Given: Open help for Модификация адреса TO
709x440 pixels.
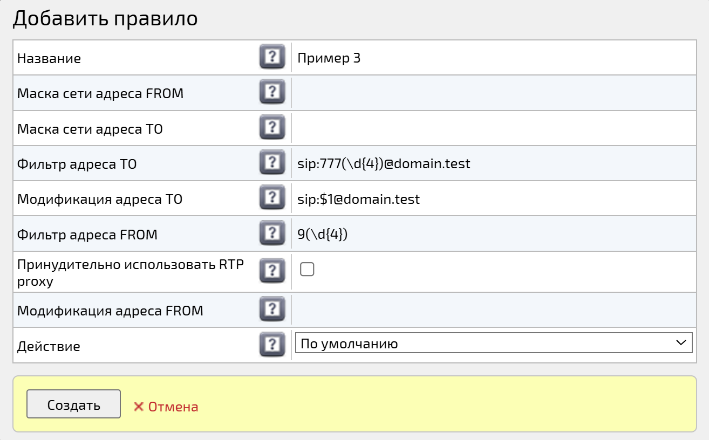Looking at the screenshot, I should [272, 198].
